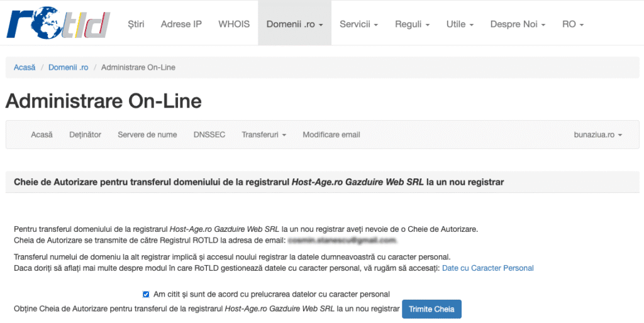Expand the bunaziua.ro domain dropdown
The width and height of the screenshot is (644, 323).
[597, 134]
